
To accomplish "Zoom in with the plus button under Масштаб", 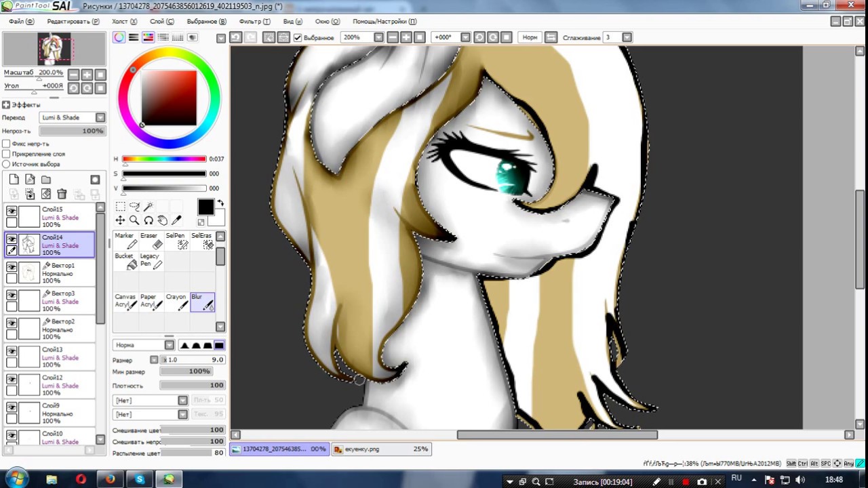I will [x=87, y=75].
